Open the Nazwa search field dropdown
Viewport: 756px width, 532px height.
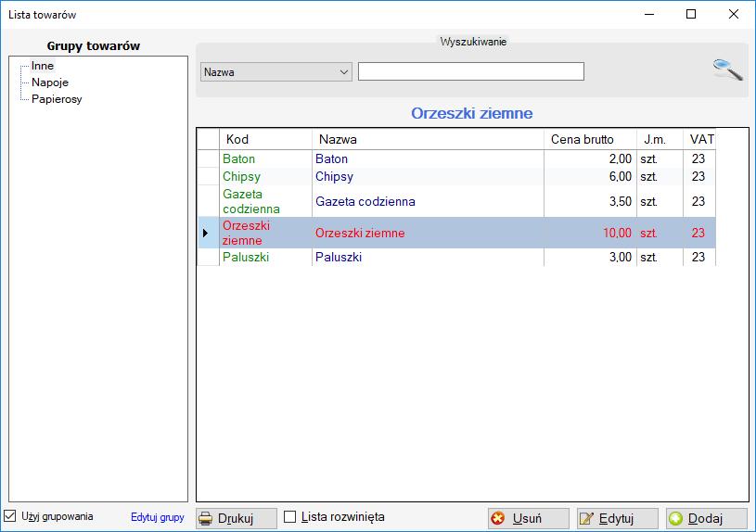click(x=276, y=71)
